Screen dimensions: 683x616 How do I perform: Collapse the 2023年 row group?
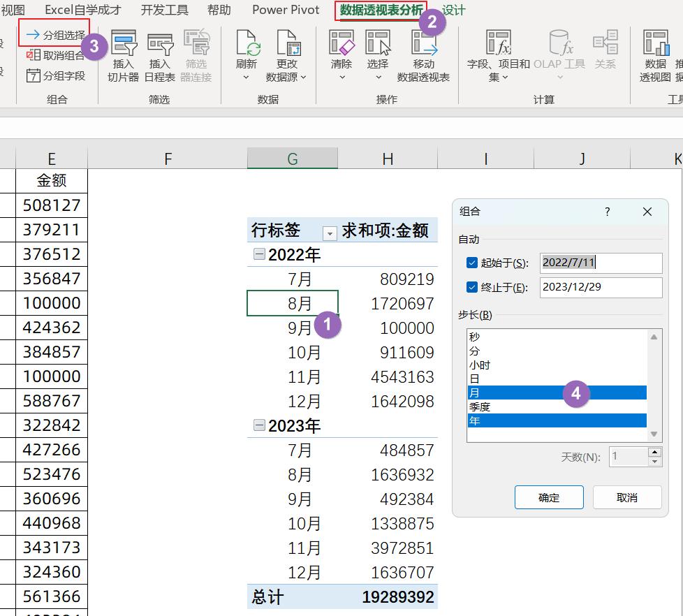click(x=259, y=425)
